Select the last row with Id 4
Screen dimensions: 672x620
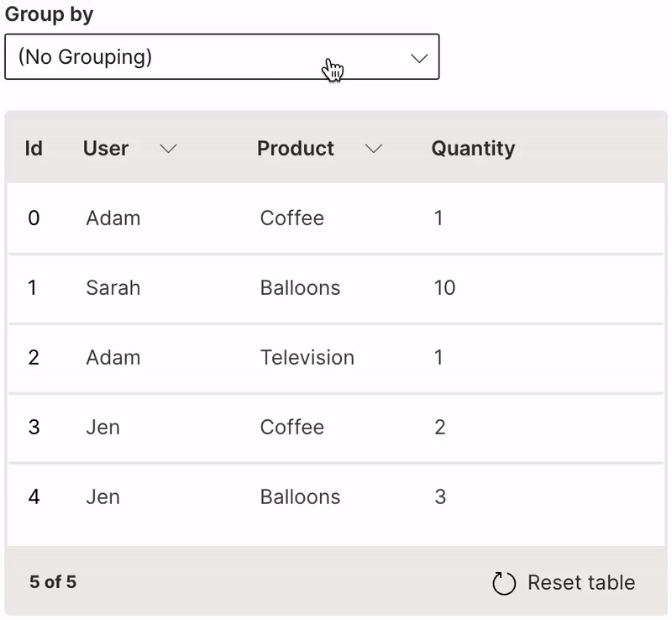[x=336, y=497]
